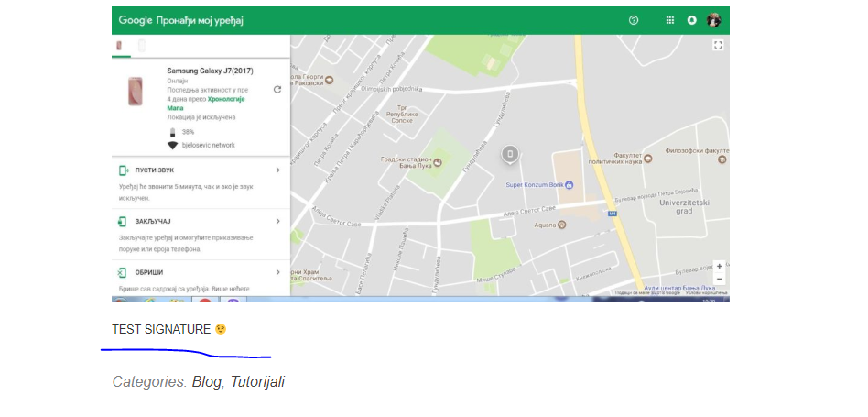Click the Факултет политичких наука marker
The image size is (868, 417).
coord(648,159)
